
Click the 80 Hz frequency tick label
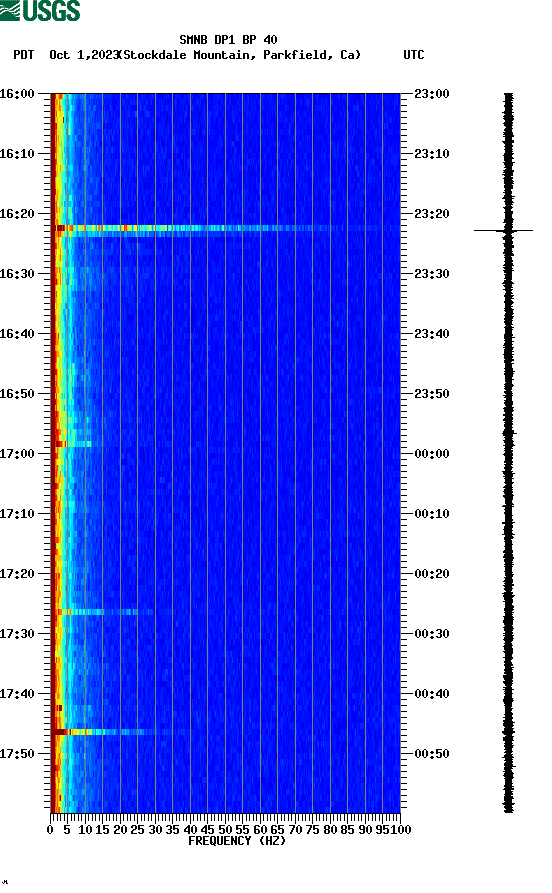tap(330, 830)
